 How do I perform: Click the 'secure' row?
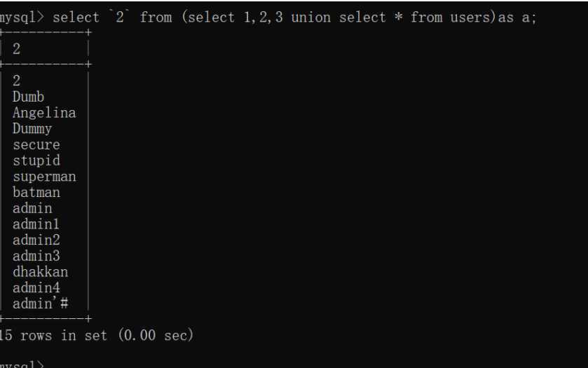coord(36,145)
